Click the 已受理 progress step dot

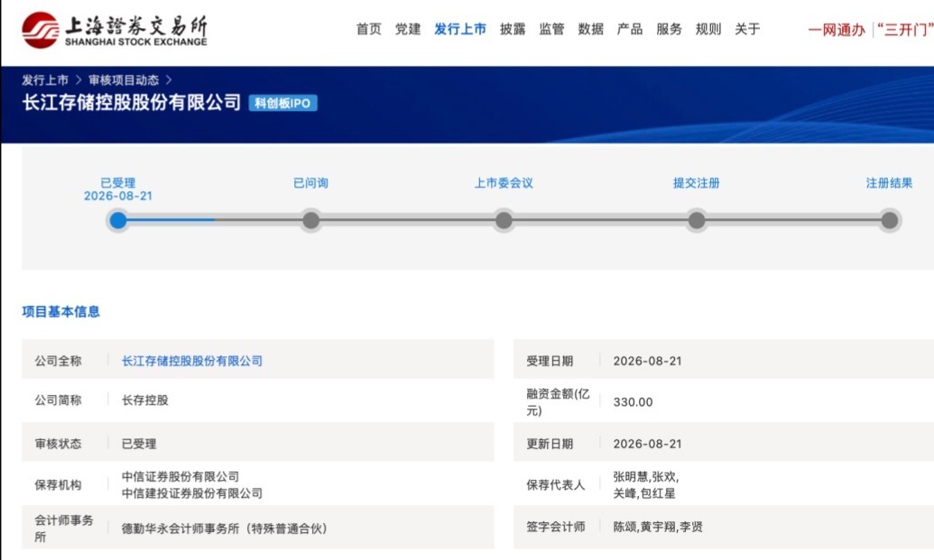coord(118,220)
